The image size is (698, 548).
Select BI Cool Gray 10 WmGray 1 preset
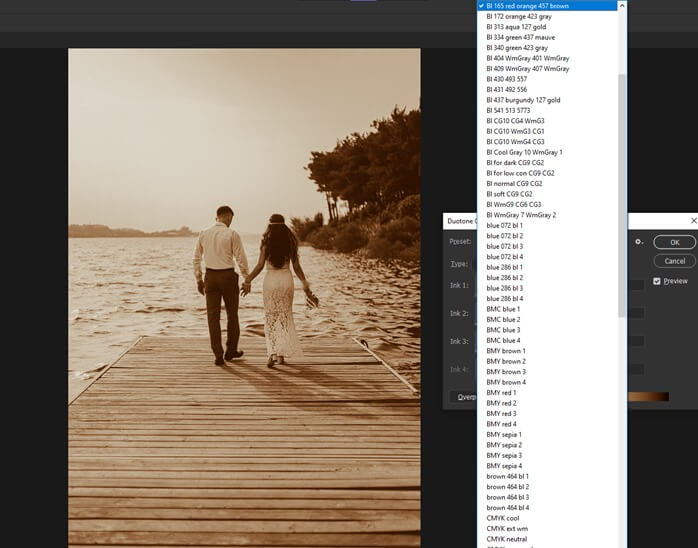(524, 152)
